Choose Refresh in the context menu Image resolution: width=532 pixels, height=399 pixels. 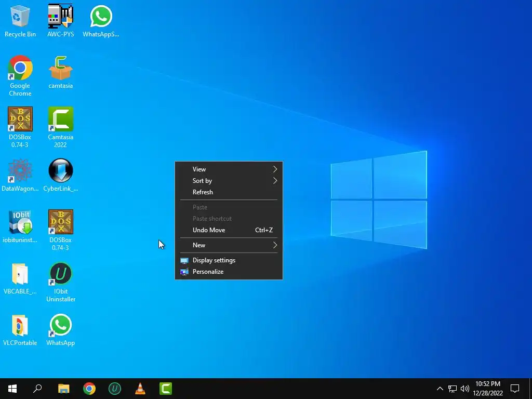pos(229,192)
